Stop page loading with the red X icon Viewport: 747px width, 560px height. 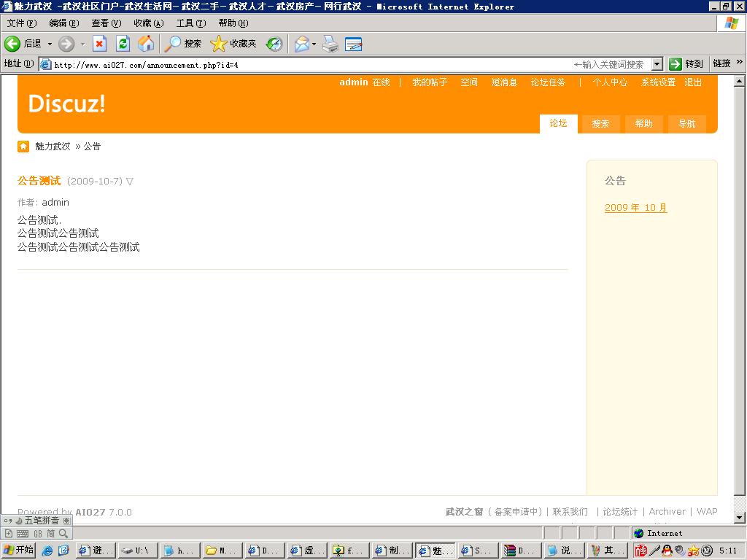tap(99, 44)
